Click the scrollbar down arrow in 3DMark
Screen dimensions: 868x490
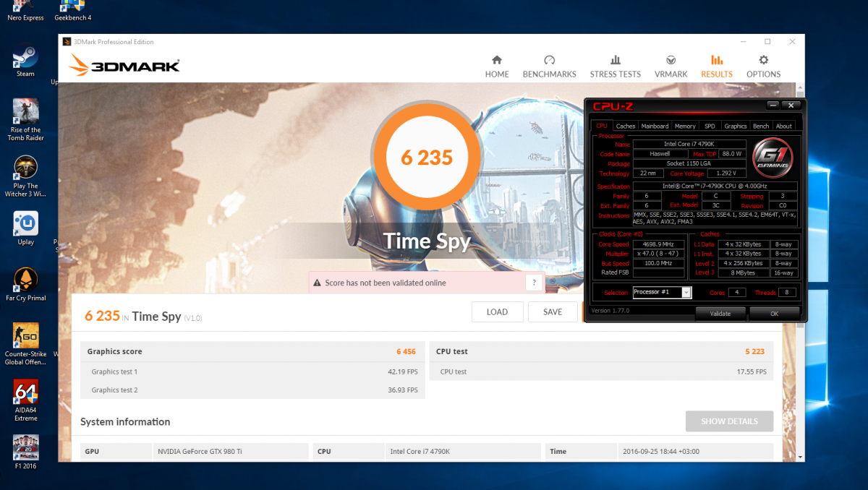coord(800,457)
